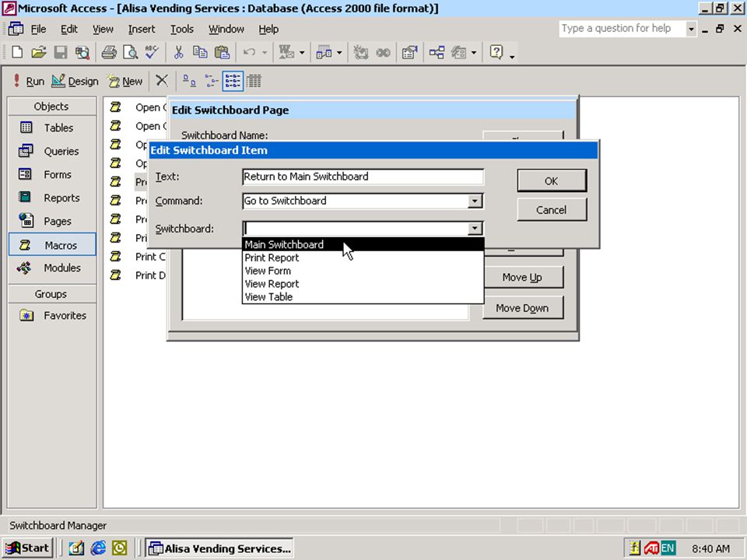Click the Text input field
Screen dimensions: 747x560
363,177
